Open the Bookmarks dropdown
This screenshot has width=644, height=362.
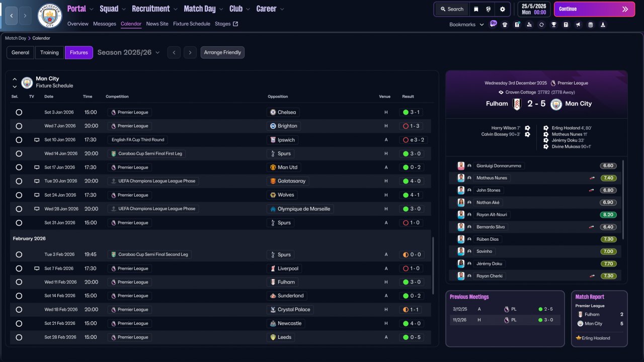[466, 25]
